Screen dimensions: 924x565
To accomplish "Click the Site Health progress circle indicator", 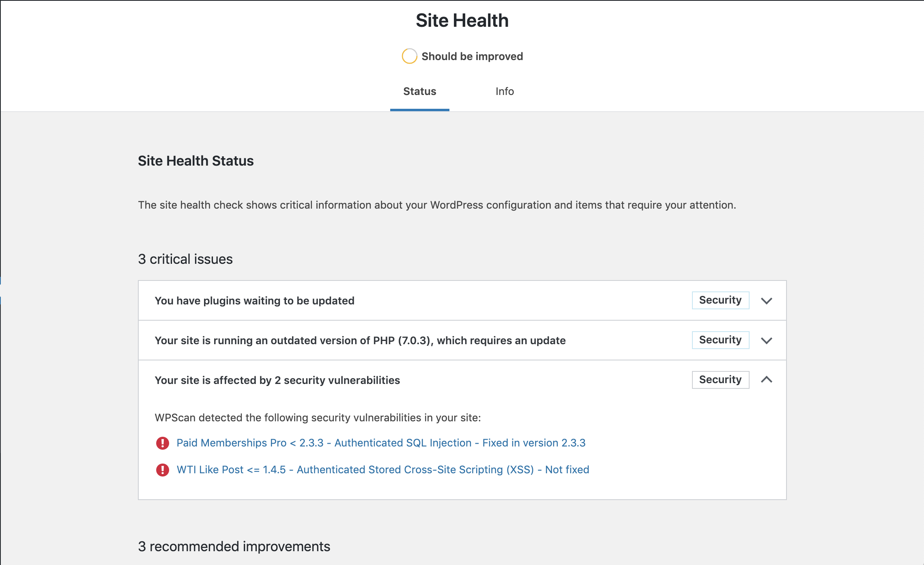I will [x=409, y=56].
